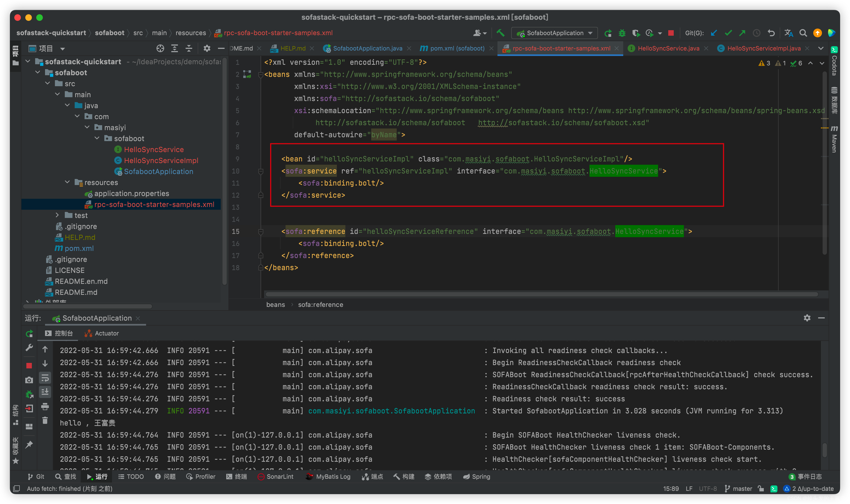
Task: Rerun app from Run panel sidebar
Action: click(29, 334)
